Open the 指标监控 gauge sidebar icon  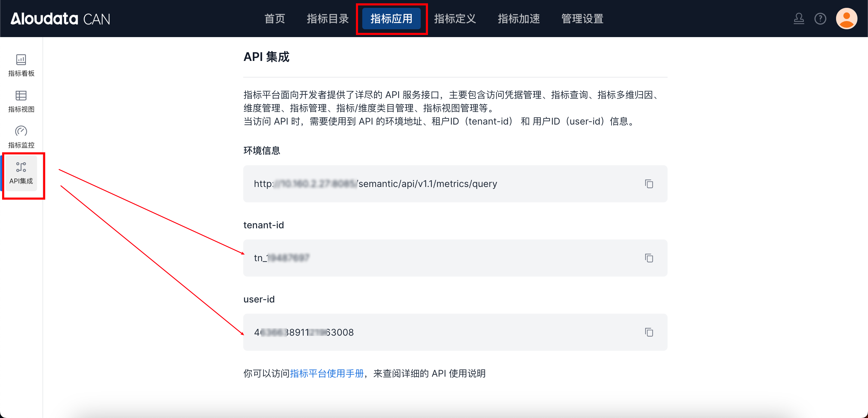(21, 137)
